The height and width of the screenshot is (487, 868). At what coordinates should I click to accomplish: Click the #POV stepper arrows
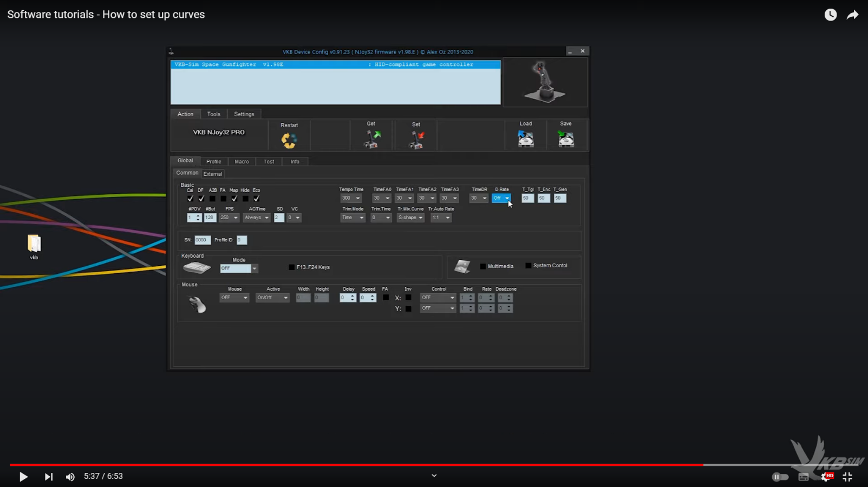(198, 218)
